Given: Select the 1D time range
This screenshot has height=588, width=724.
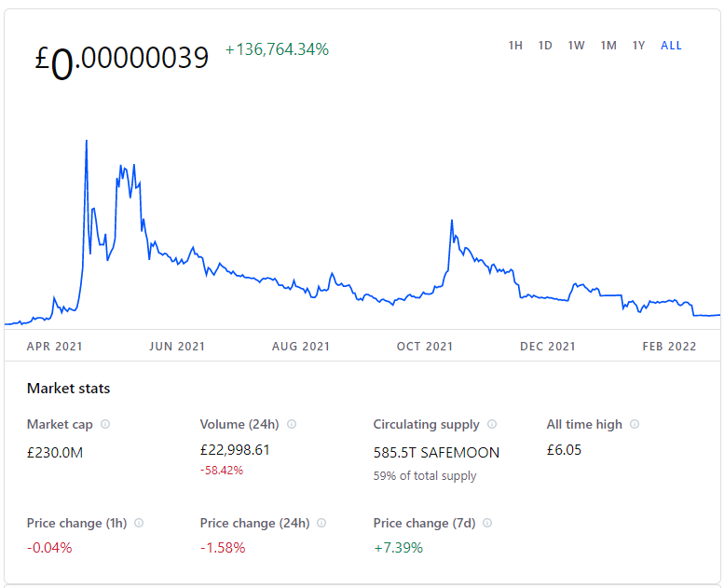Looking at the screenshot, I should (545, 46).
